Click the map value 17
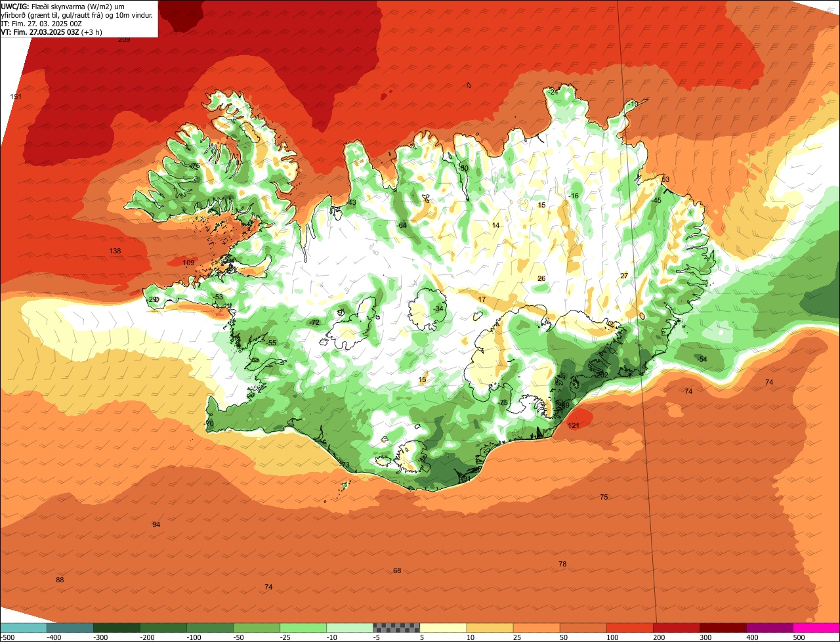 click(482, 299)
